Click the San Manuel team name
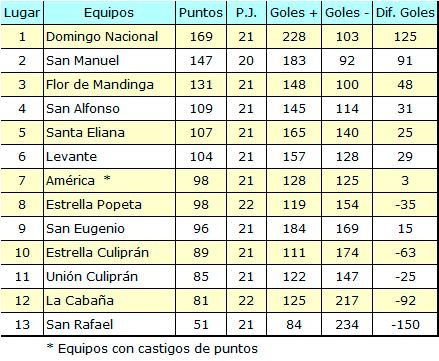Viewport: 439px width, 361px height. pos(82,61)
